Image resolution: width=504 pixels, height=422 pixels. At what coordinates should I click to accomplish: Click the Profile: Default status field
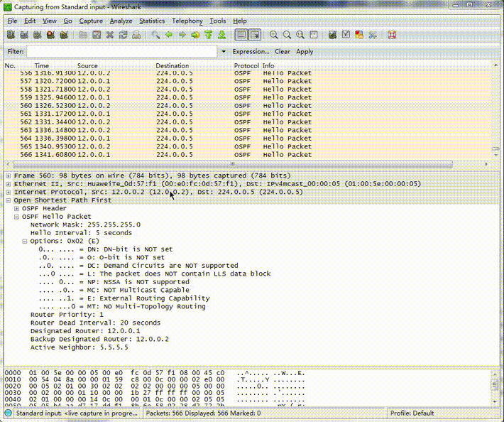tap(412, 413)
